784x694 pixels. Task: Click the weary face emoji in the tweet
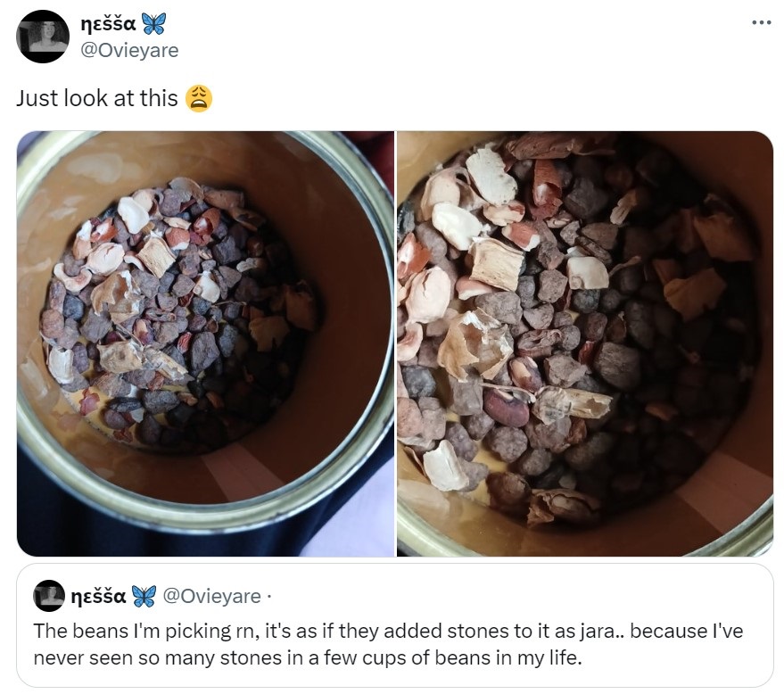pos(199,98)
